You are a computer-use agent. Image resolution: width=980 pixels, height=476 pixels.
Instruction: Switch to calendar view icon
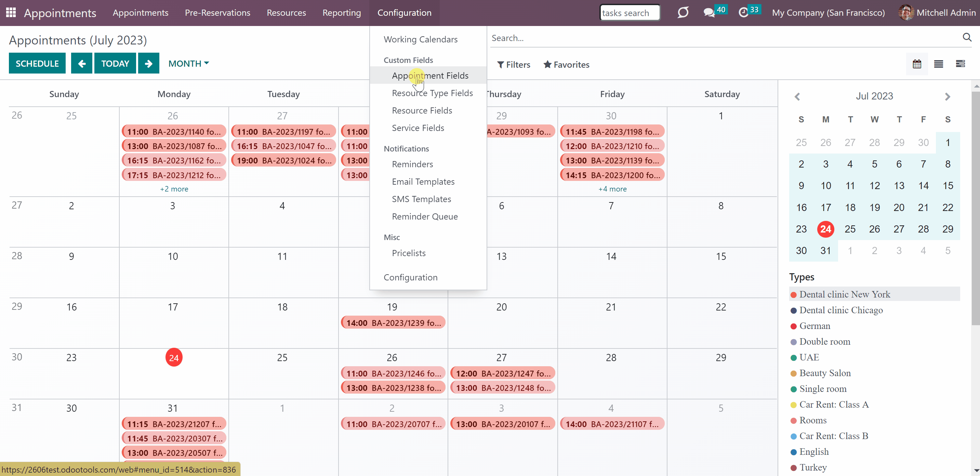tap(917, 64)
